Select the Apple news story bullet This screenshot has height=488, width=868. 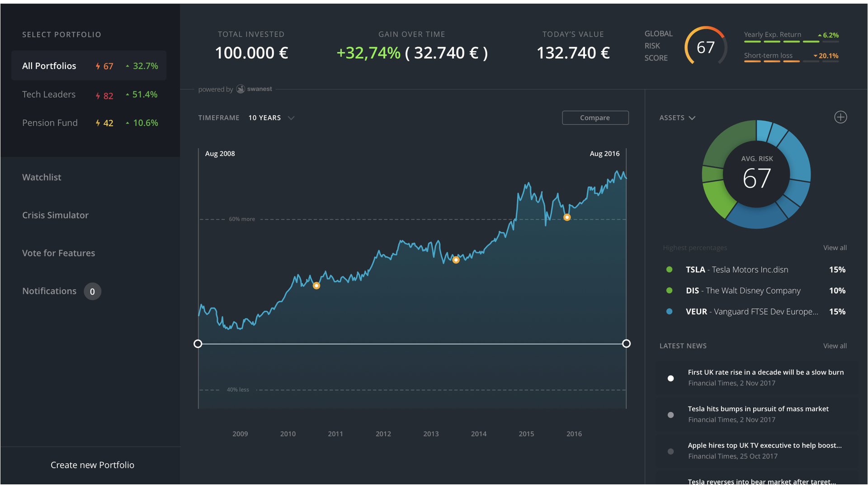tap(670, 451)
